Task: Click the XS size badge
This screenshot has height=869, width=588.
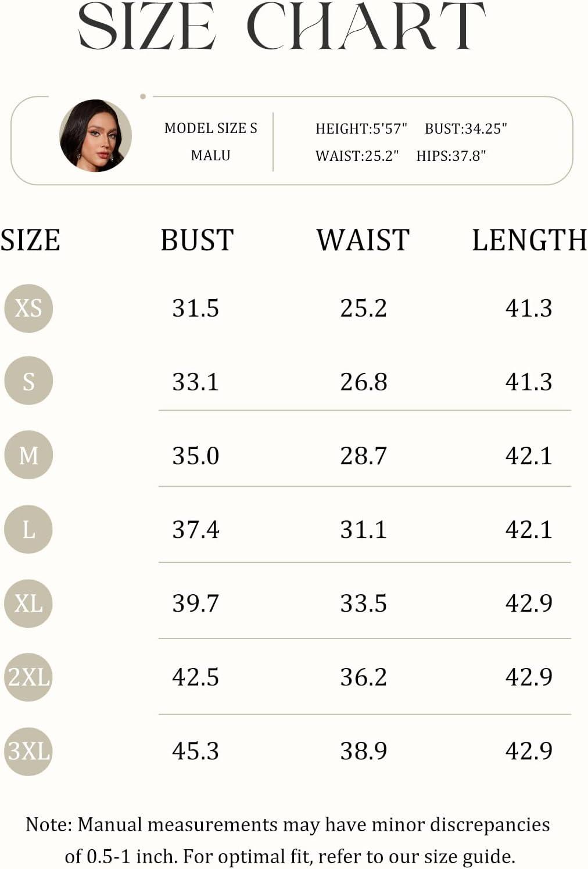Action: tap(28, 308)
